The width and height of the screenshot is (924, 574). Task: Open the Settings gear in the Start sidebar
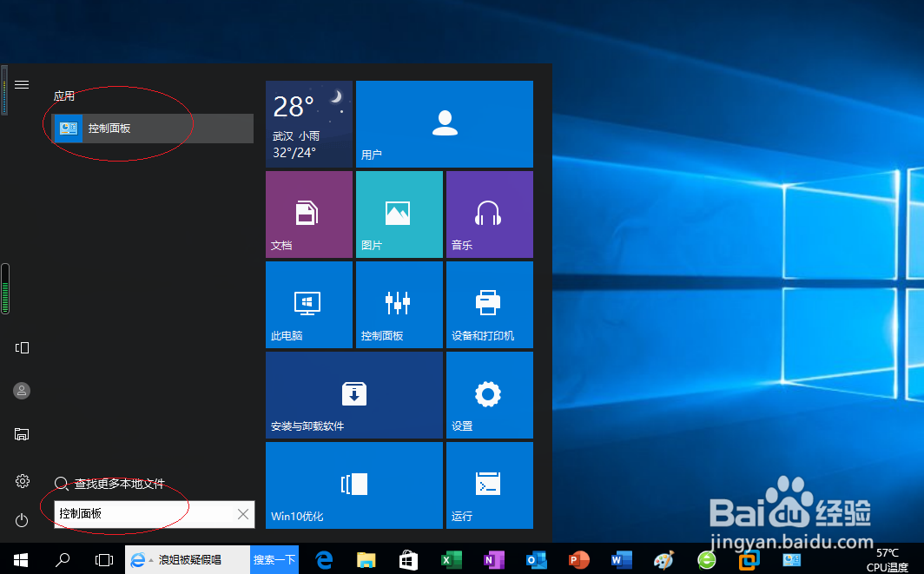(x=22, y=480)
